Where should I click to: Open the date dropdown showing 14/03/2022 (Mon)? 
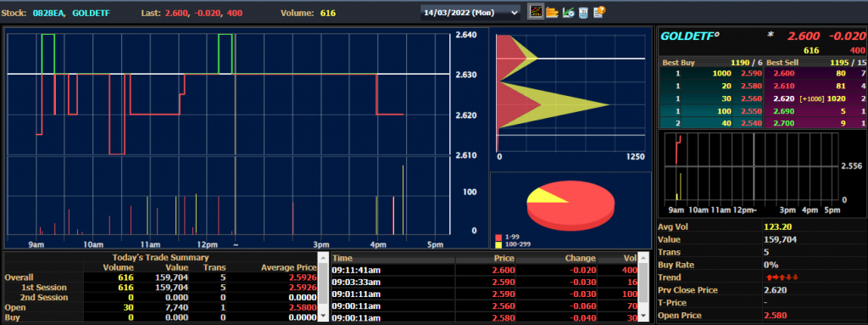pyautogui.click(x=470, y=12)
